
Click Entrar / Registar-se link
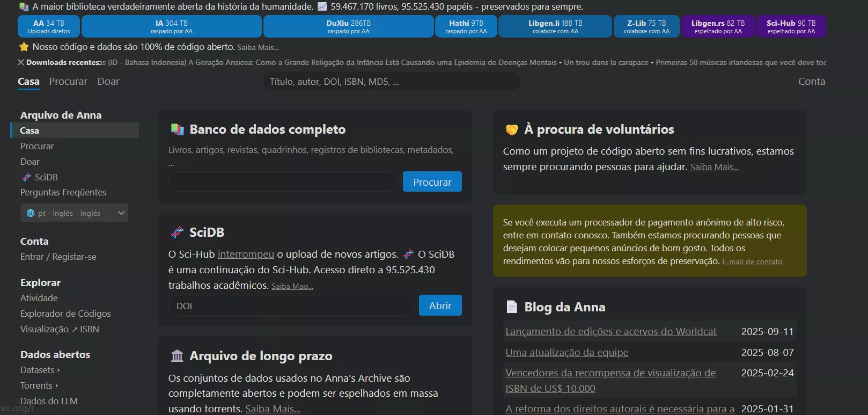[x=58, y=257]
